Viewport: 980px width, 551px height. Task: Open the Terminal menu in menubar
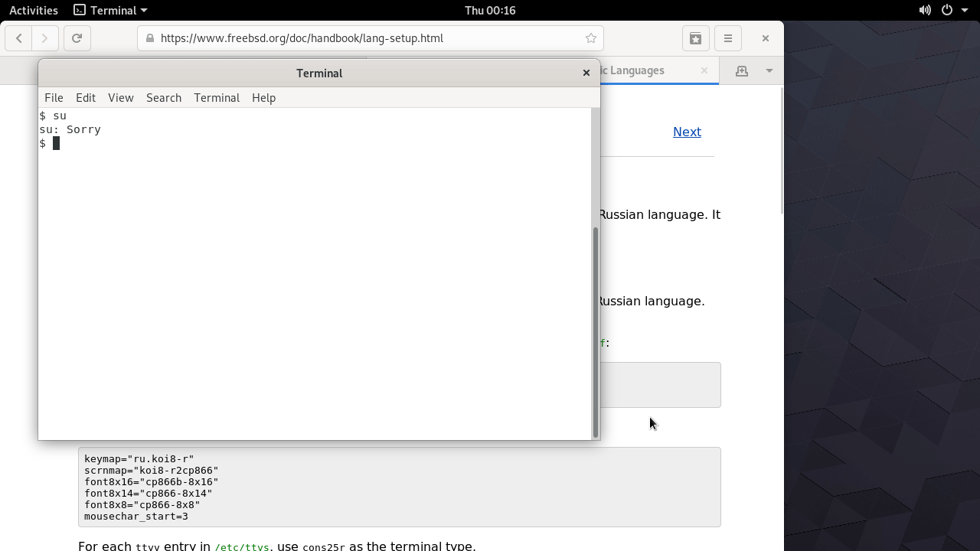(217, 98)
